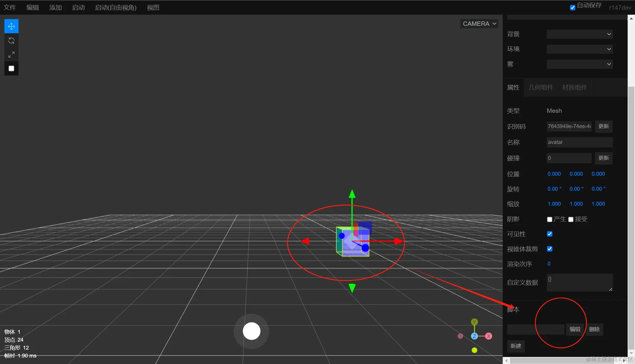Uncheck the 可见性 visibility checkbox

pyautogui.click(x=550, y=234)
